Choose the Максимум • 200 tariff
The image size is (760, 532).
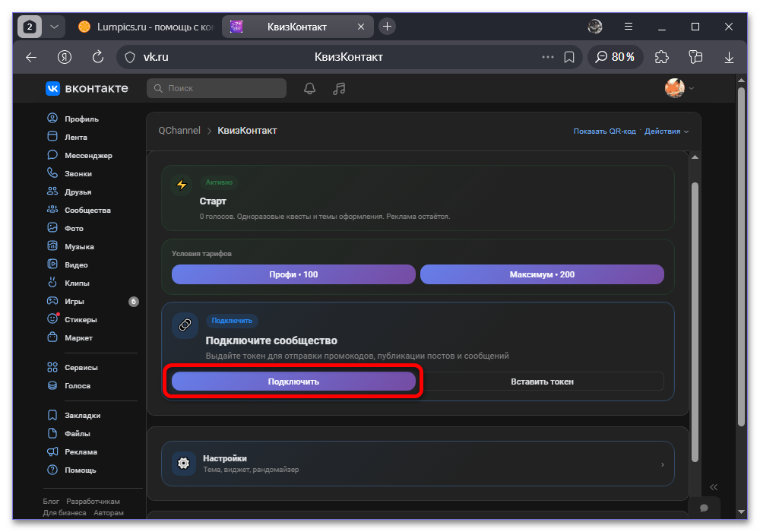click(542, 274)
